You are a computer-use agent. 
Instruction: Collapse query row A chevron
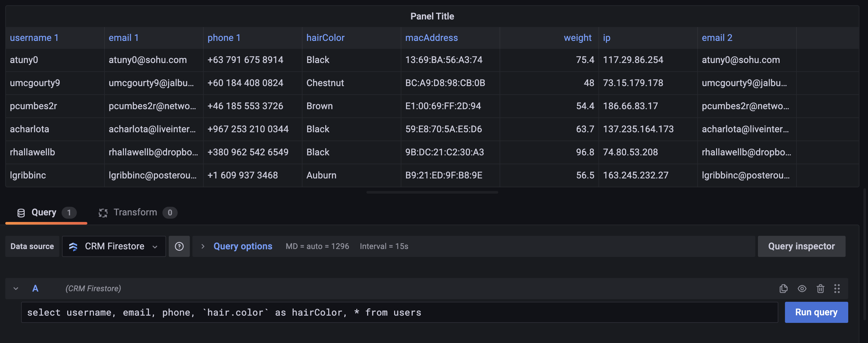(x=16, y=289)
